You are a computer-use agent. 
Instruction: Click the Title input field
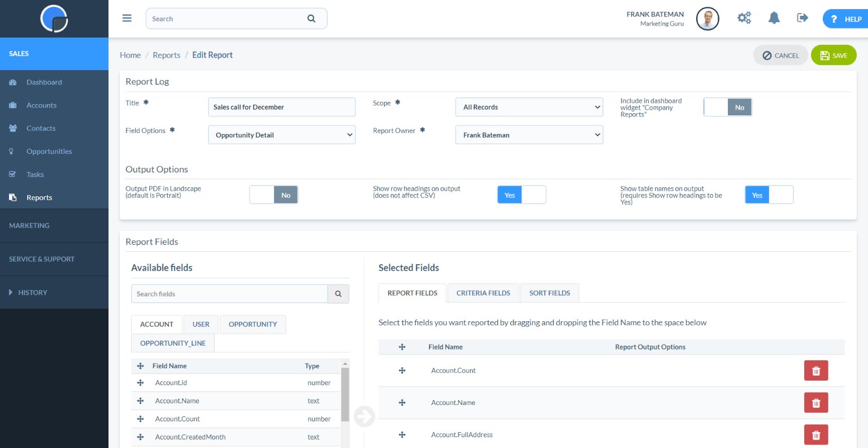click(x=281, y=107)
